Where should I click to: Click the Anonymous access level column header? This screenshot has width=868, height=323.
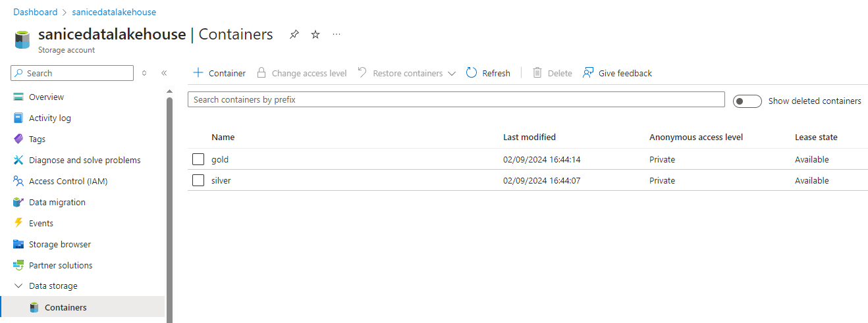pyautogui.click(x=696, y=137)
